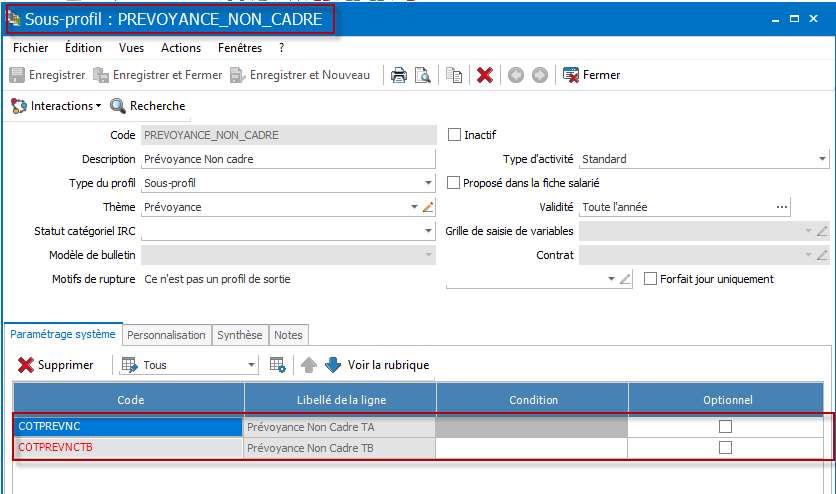Click the copy documents icon
This screenshot has width=836, height=494.
pyautogui.click(x=454, y=75)
